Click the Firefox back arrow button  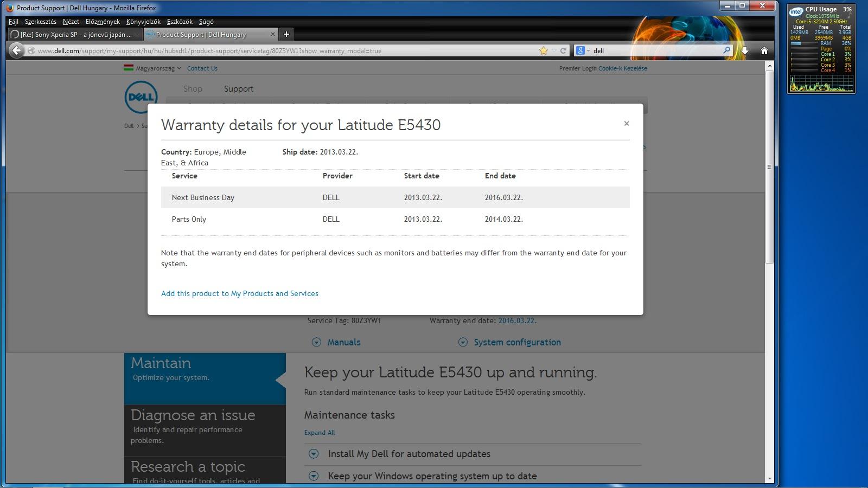point(17,50)
